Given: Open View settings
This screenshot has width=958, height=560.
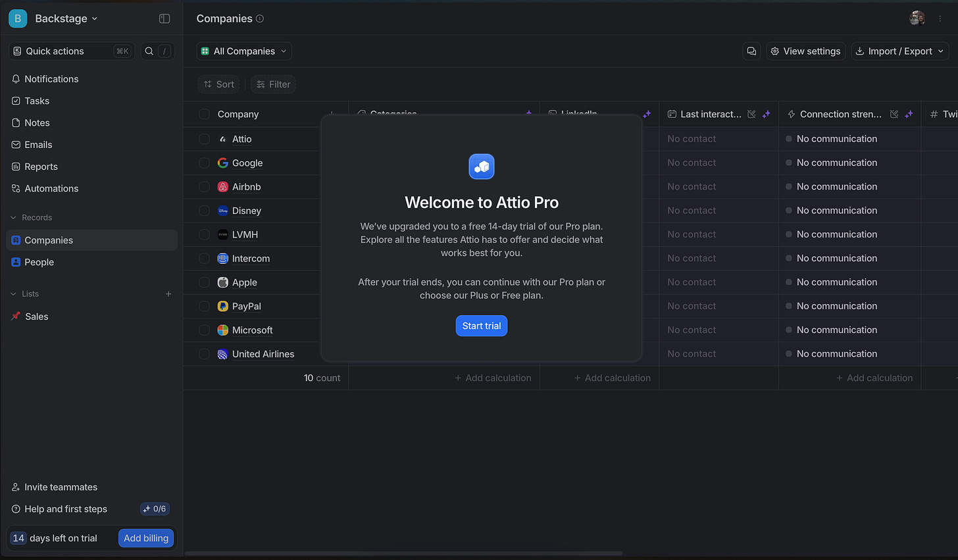Looking at the screenshot, I should [x=806, y=51].
